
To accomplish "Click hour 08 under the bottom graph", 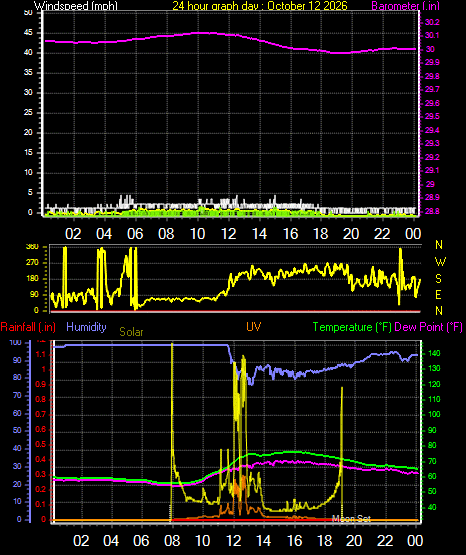I will tap(172, 541).
